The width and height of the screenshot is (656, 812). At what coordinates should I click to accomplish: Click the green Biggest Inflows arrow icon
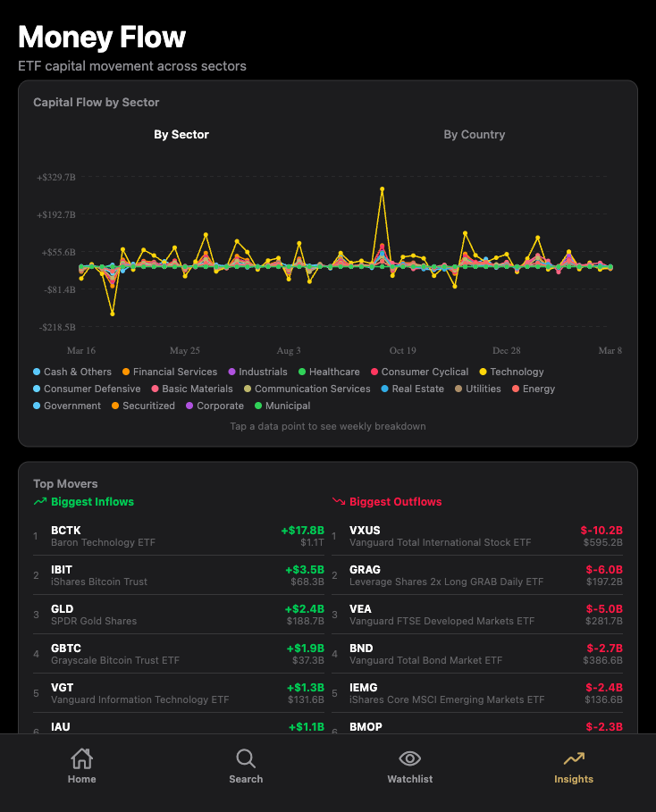[39, 501]
